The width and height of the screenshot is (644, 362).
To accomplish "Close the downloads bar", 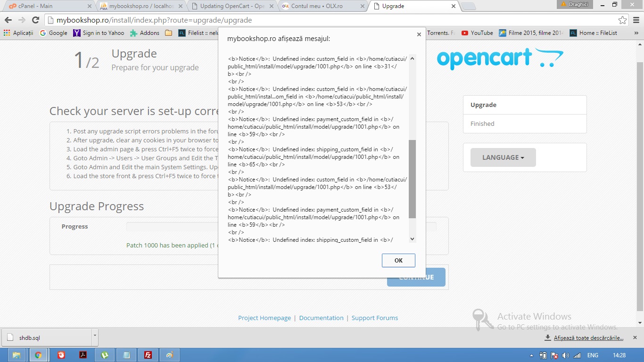I will coord(635,337).
